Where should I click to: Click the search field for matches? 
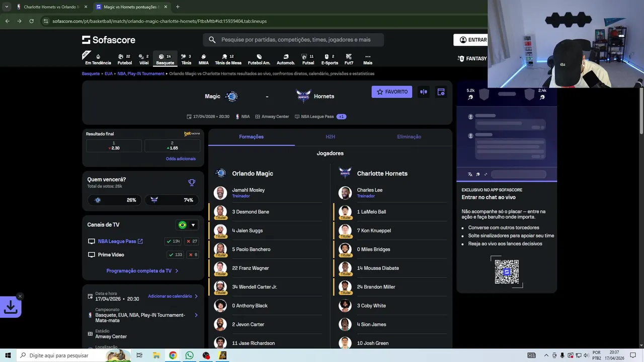coord(293,40)
